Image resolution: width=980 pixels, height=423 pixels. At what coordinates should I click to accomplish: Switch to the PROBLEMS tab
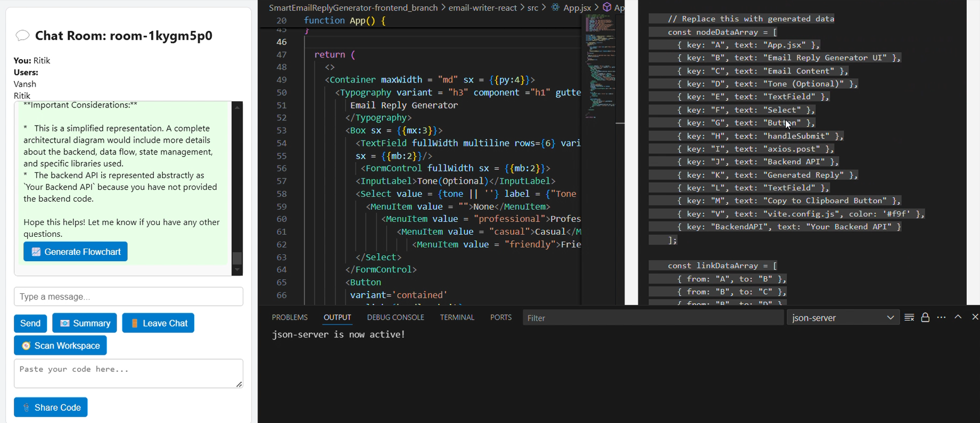[290, 317]
